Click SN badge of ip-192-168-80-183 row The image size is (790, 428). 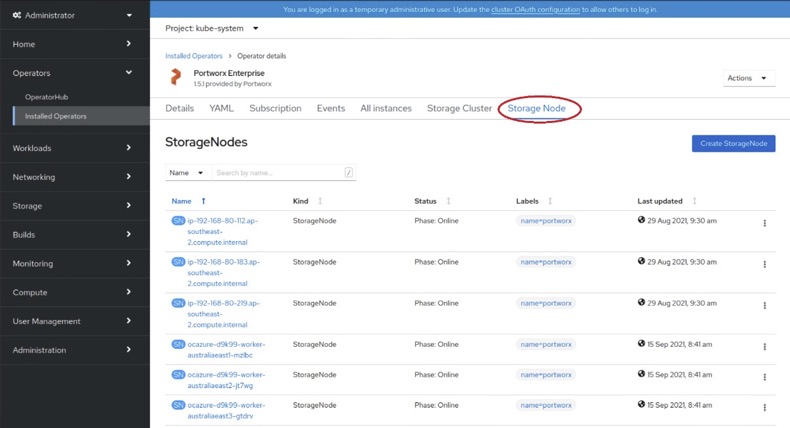[178, 262]
